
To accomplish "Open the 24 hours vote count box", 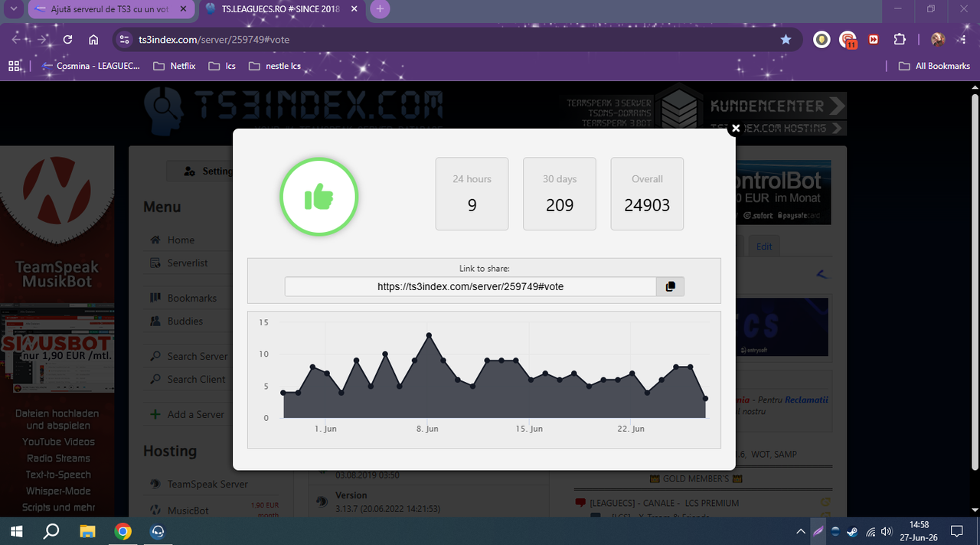I will click(472, 194).
